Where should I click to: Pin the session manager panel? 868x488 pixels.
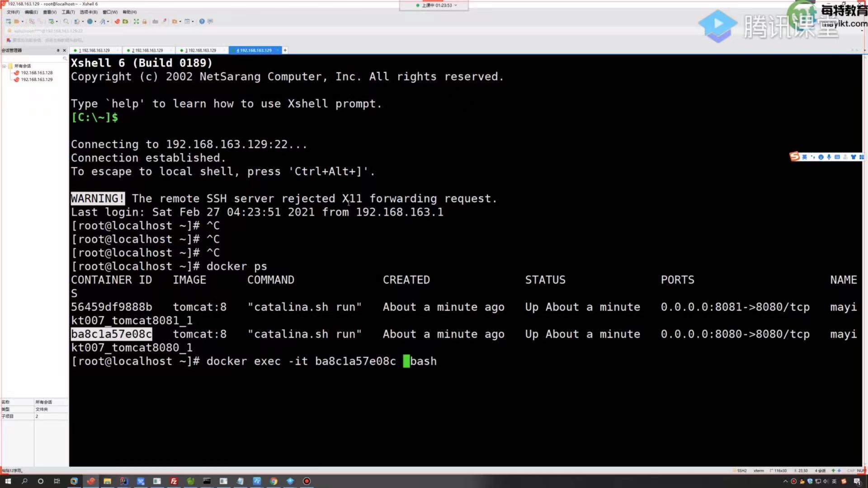pyautogui.click(x=58, y=50)
